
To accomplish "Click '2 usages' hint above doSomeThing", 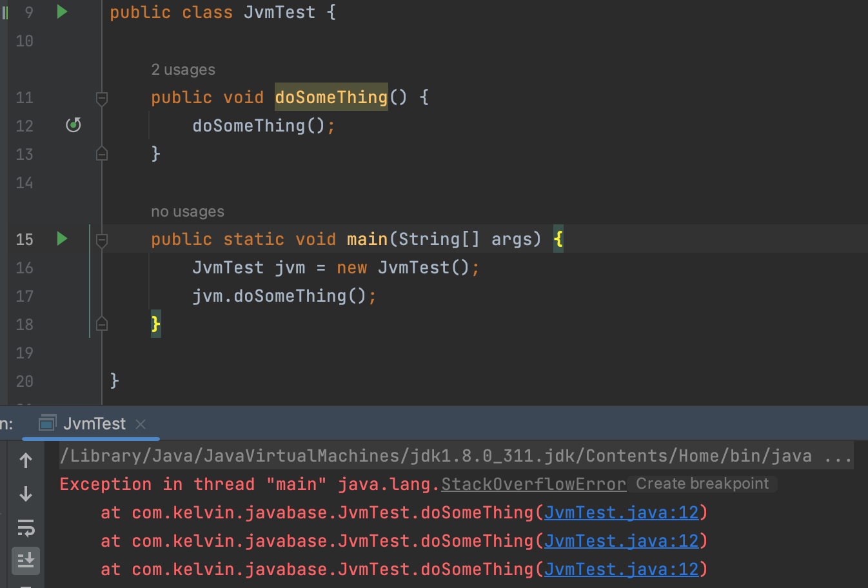I will tap(183, 70).
